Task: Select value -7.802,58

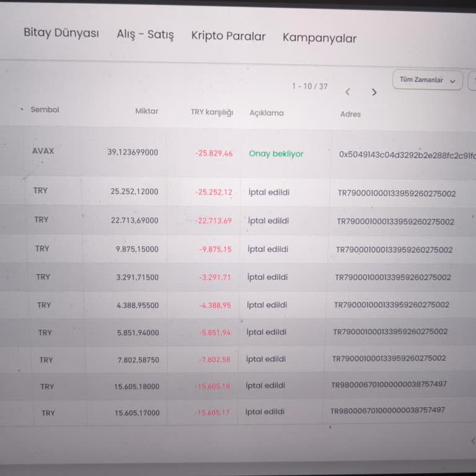Action: [214, 359]
